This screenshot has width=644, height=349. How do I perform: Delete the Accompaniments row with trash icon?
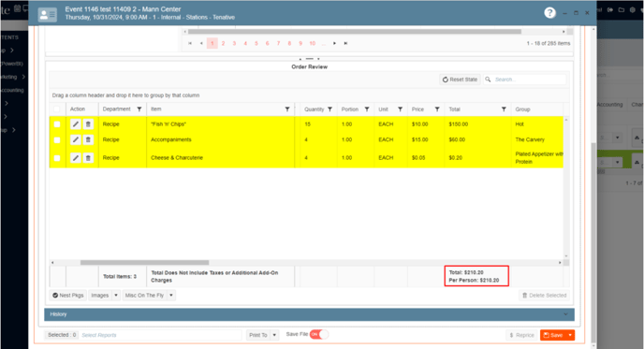(88, 139)
